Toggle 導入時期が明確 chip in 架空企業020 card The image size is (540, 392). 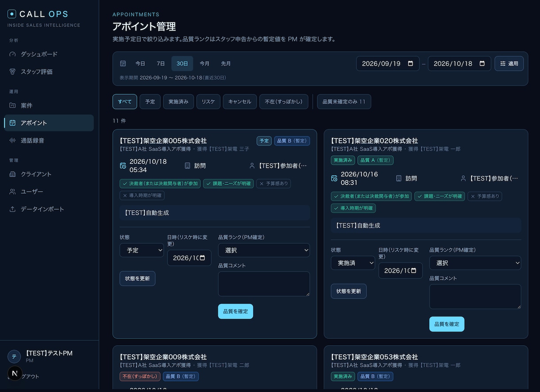[353, 208]
